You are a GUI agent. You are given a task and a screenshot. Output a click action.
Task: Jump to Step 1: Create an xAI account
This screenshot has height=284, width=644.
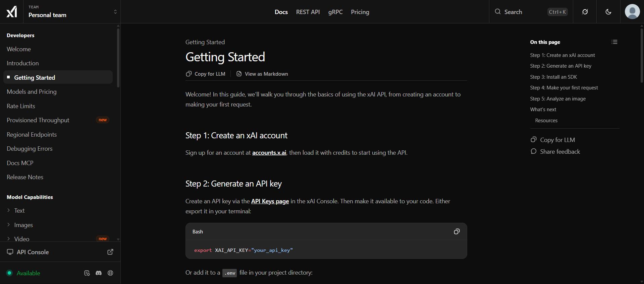tap(562, 55)
